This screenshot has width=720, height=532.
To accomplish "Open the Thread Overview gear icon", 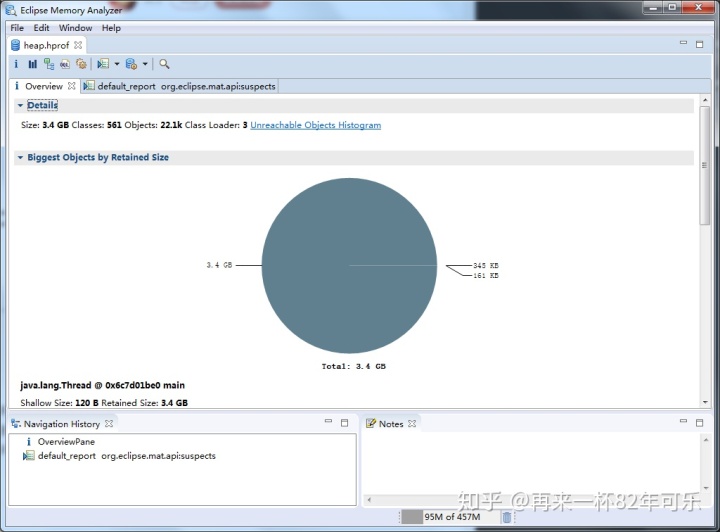I will pos(81,64).
